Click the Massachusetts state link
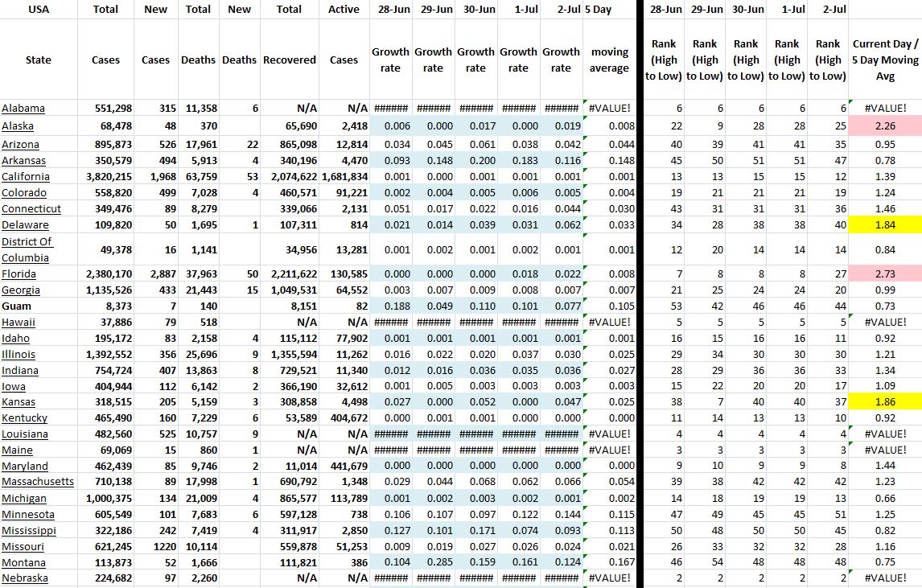 (38, 482)
